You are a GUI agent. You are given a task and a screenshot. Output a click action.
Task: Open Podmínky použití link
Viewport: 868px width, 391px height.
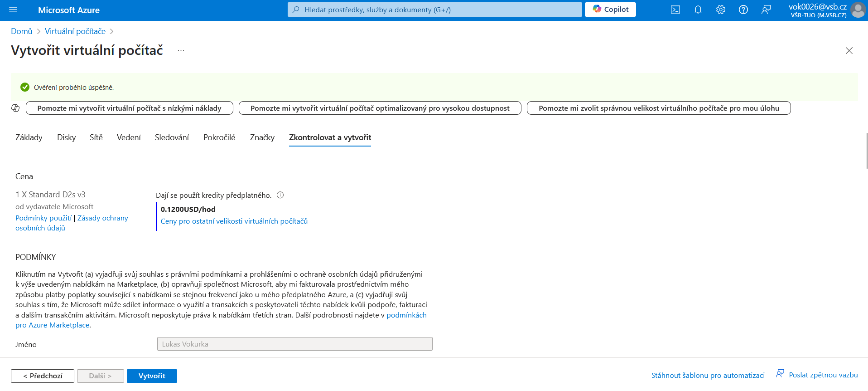coord(43,218)
